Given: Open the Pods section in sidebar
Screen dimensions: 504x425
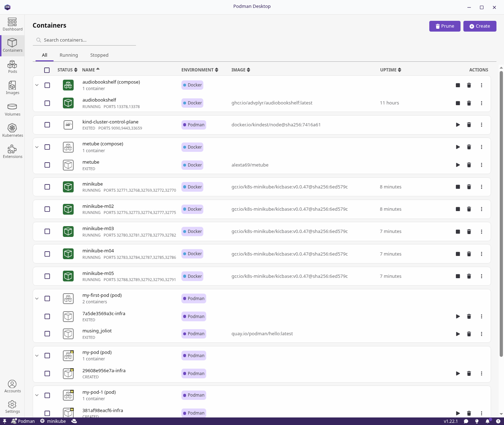Looking at the screenshot, I should tap(12, 67).
